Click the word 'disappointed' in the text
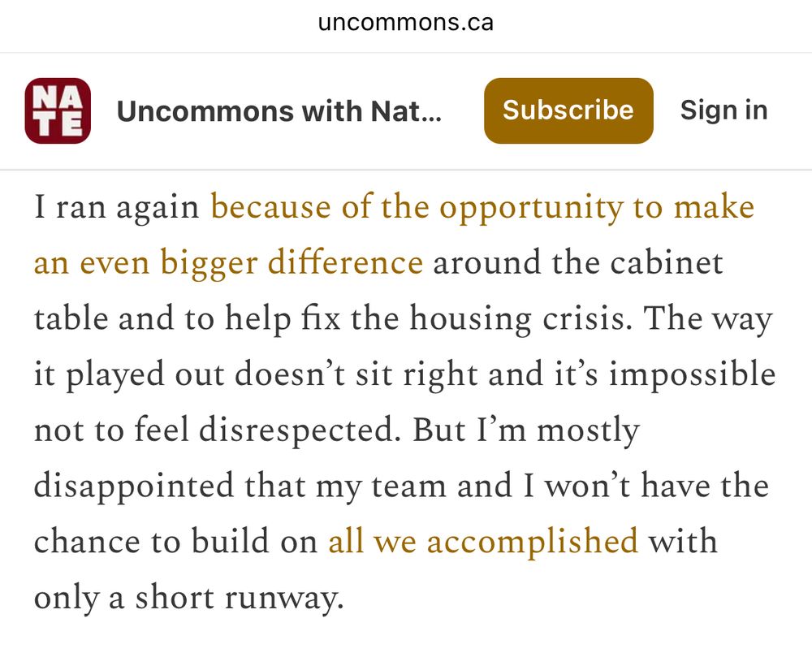Viewport: 812px width, 653px height. point(134,487)
